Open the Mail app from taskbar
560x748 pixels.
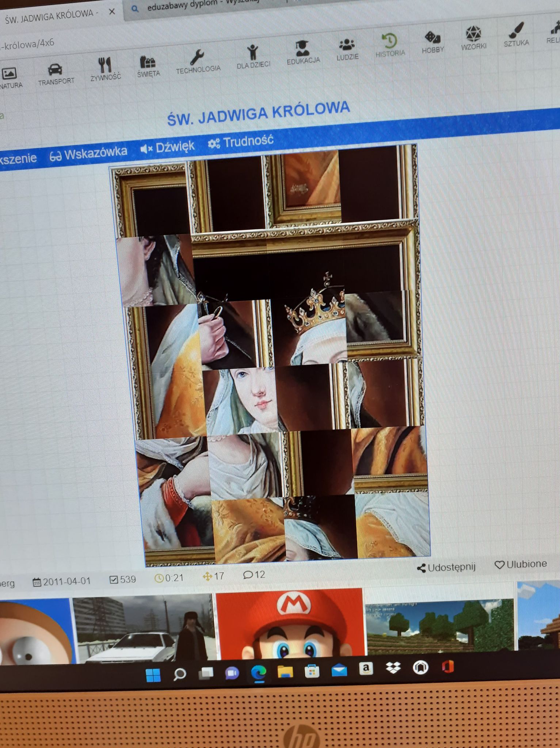pyautogui.click(x=339, y=670)
